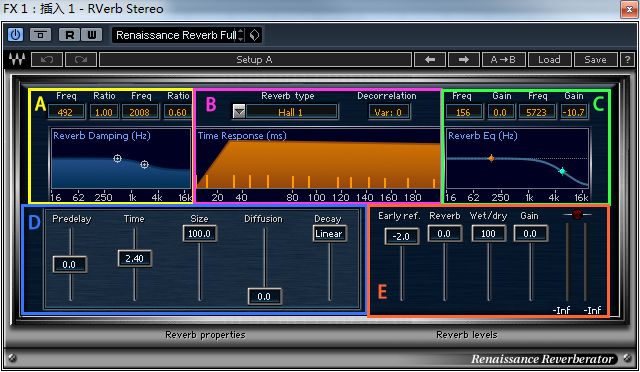Click the EQ low Freq value 156
Image resolution: width=640 pixels, height=372 pixels.
pyautogui.click(x=463, y=112)
